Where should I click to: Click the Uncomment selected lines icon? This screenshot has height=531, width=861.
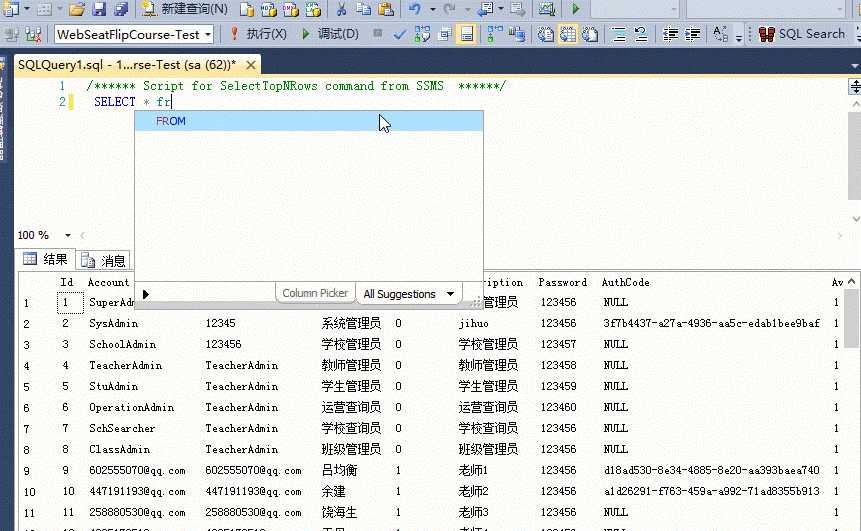point(641,35)
